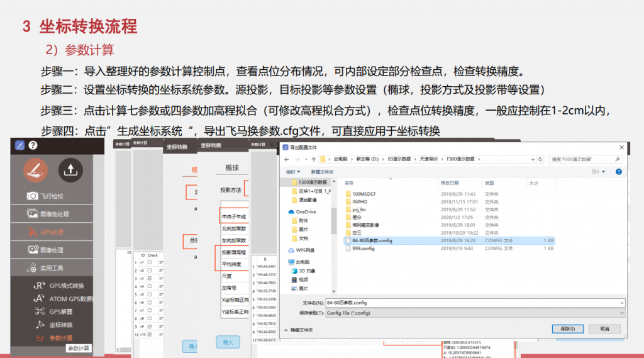This screenshot has width=644, height=358.
Task: Toggle Check box for point v1
Action: (150, 262)
